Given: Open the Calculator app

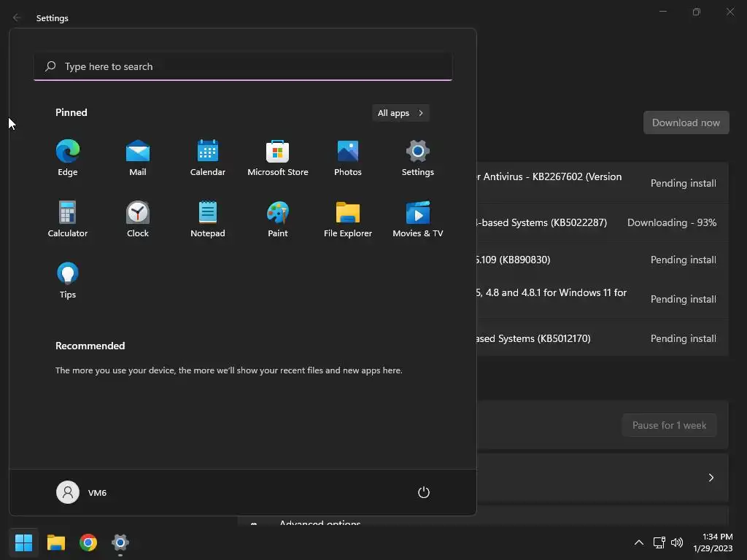Looking at the screenshot, I should coord(68,219).
